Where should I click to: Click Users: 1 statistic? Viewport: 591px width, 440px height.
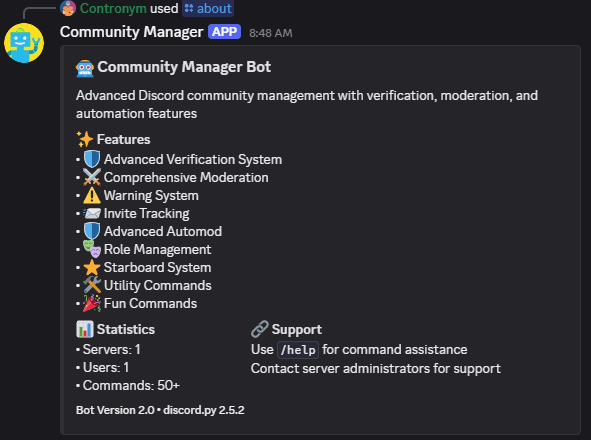click(106, 368)
